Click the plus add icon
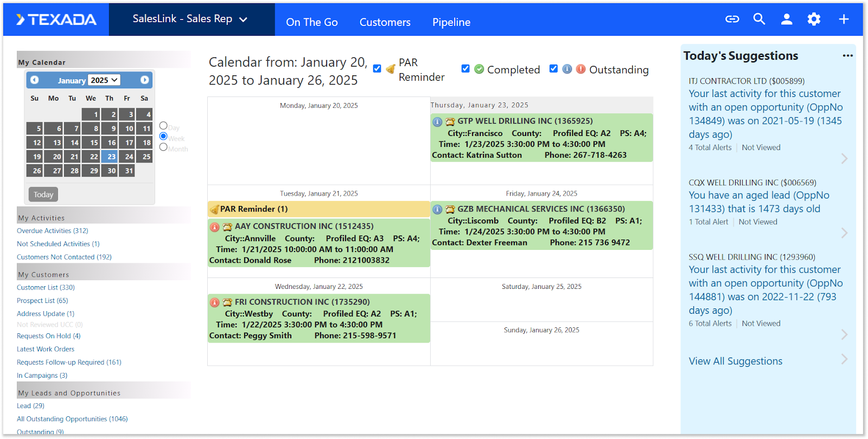This screenshot has height=439, width=868. tap(844, 20)
